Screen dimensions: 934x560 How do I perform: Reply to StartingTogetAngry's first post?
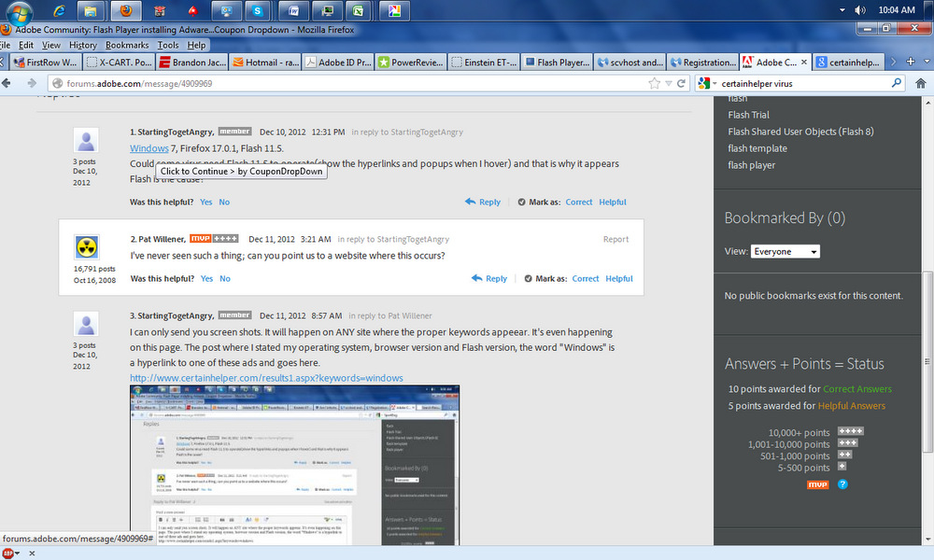point(483,202)
